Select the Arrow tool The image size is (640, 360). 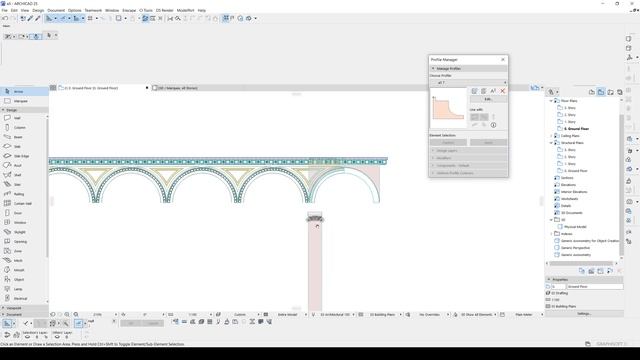pos(24,91)
